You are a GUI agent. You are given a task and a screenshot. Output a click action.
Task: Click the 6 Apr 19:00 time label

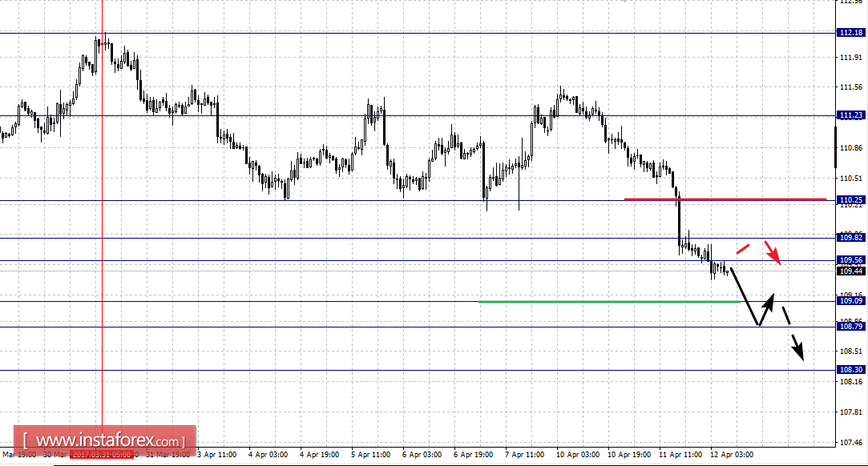474,455
